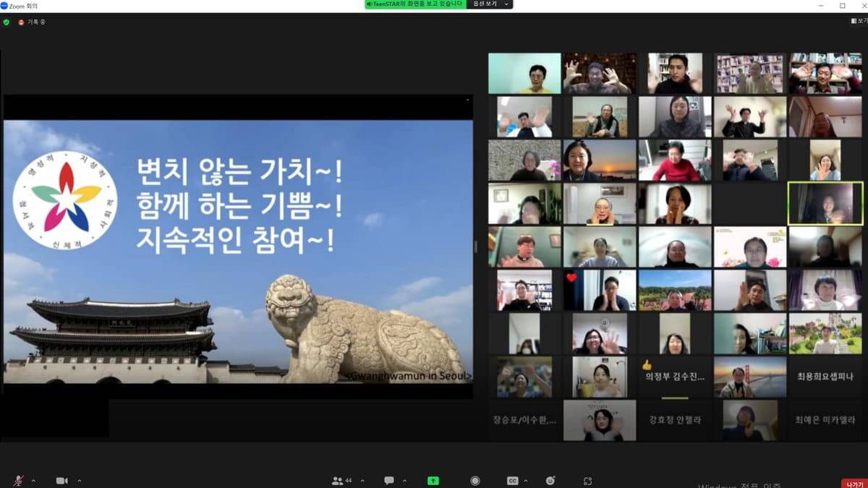Select the participant tile showing a red heart
The width and height of the screenshot is (868, 488).
point(600,290)
